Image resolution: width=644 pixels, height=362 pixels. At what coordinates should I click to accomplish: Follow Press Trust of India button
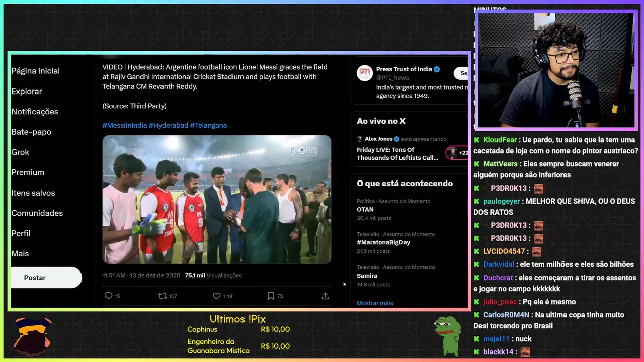coord(461,73)
